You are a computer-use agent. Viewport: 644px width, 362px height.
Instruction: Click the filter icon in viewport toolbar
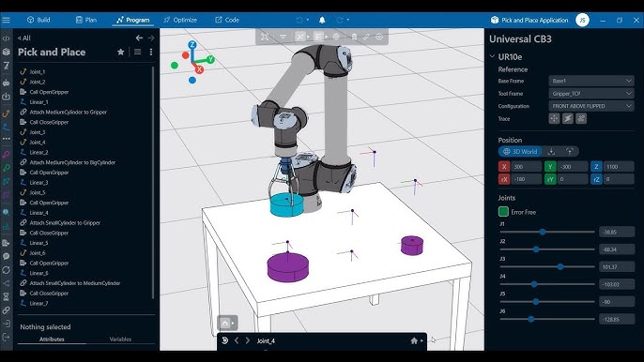point(283,37)
